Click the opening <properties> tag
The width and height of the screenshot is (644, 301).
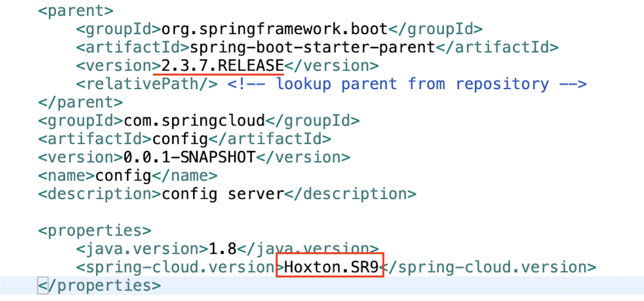[95, 230]
